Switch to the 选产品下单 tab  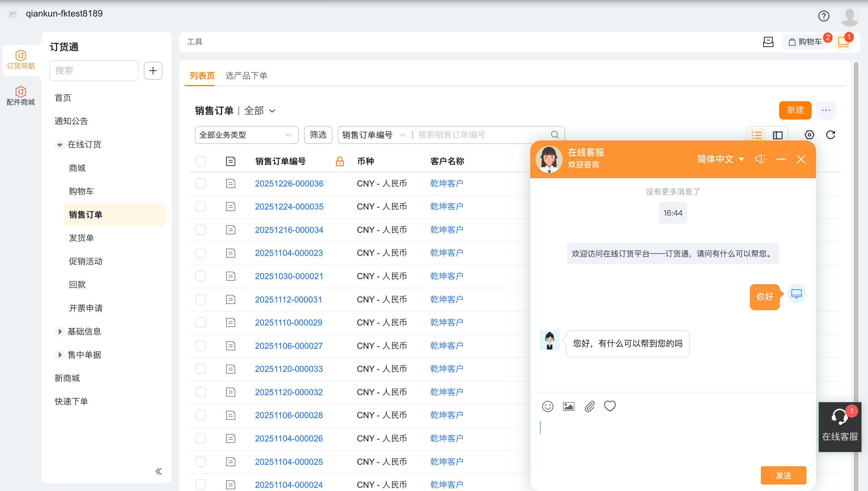[x=246, y=76]
